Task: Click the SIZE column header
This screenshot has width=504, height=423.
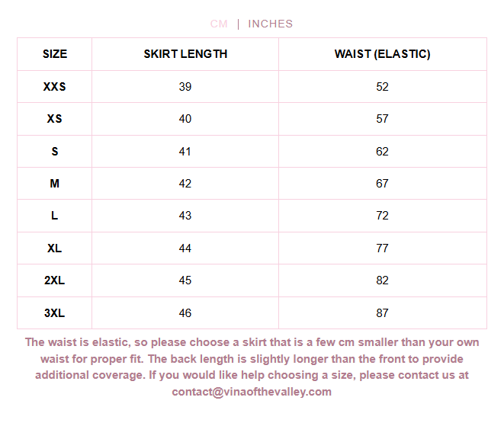Action: click(55, 54)
